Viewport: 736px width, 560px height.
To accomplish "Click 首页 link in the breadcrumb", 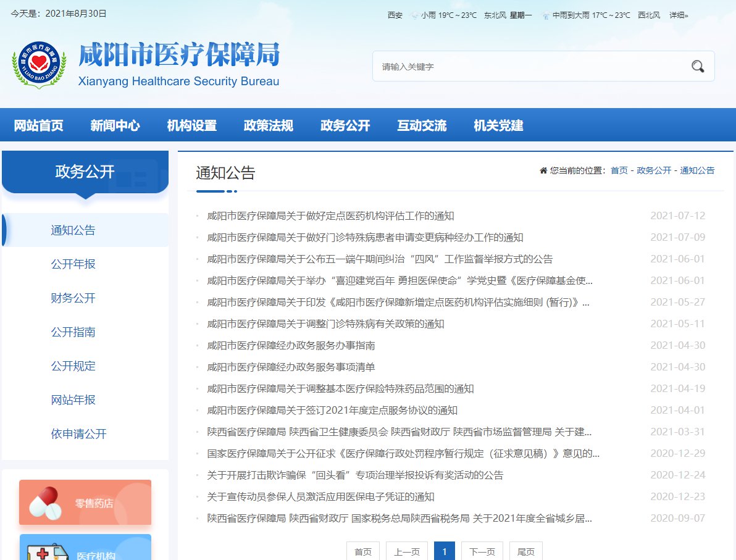I will click(619, 170).
